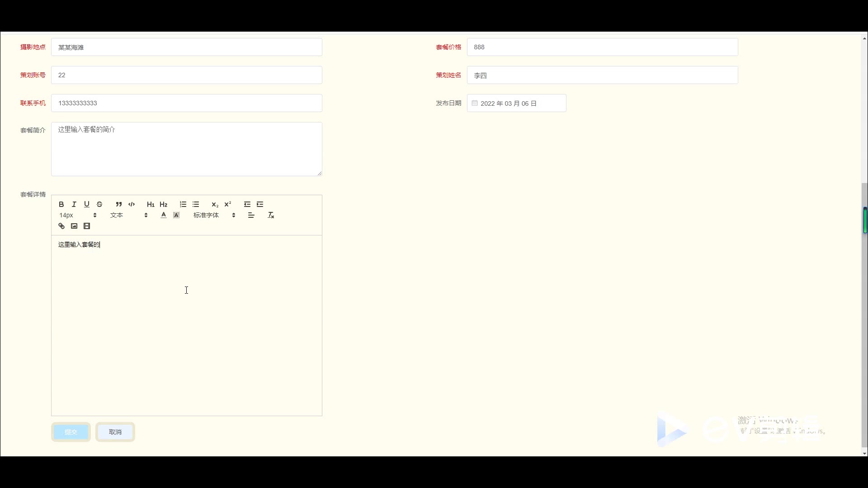Clear text formatting
Screen dimensions: 868x488
pyautogui.click(x=271, y=215)
